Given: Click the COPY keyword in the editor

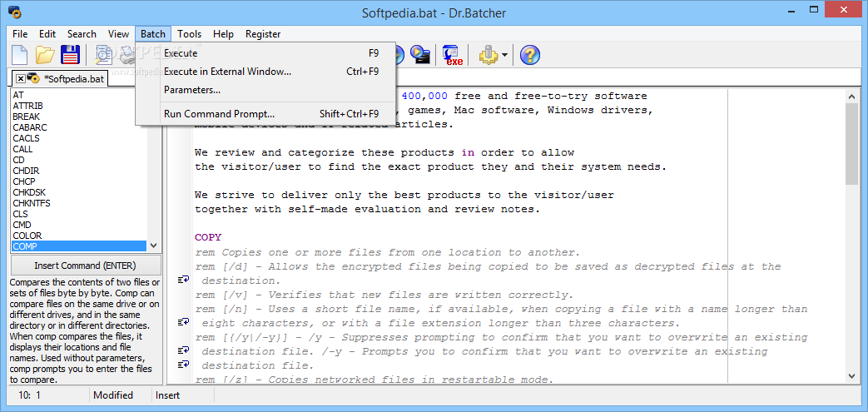Looking at the screenshot, I should (x=208, y=237).
